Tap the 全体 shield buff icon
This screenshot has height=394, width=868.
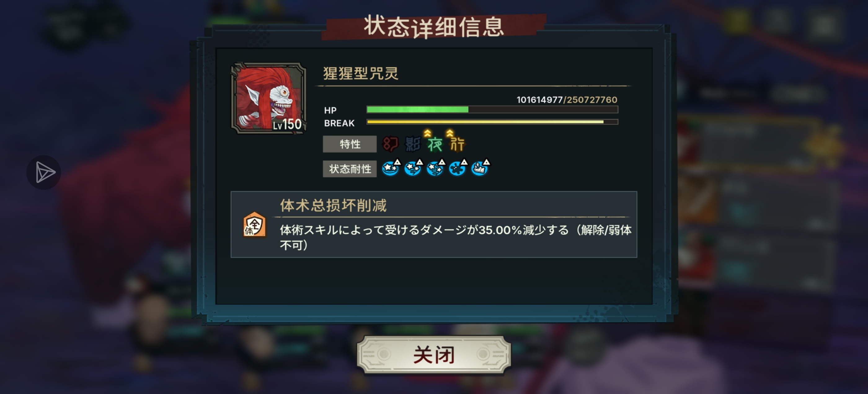coord(255,225)
